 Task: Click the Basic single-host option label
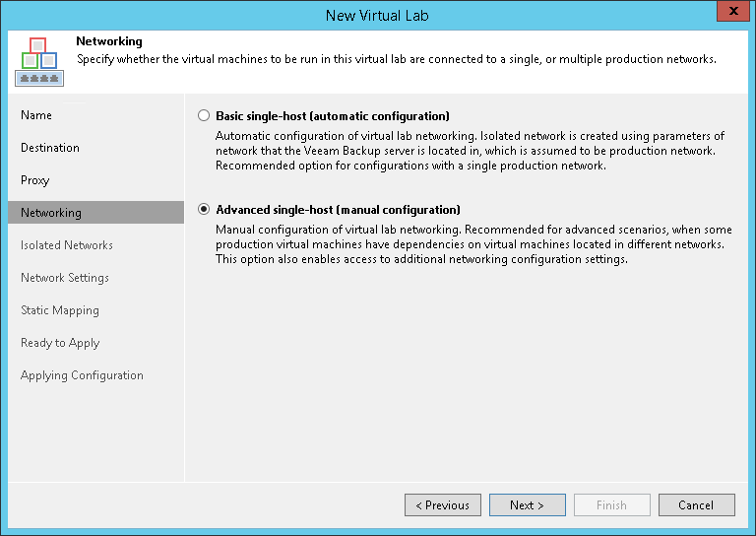tap(333, 116)
